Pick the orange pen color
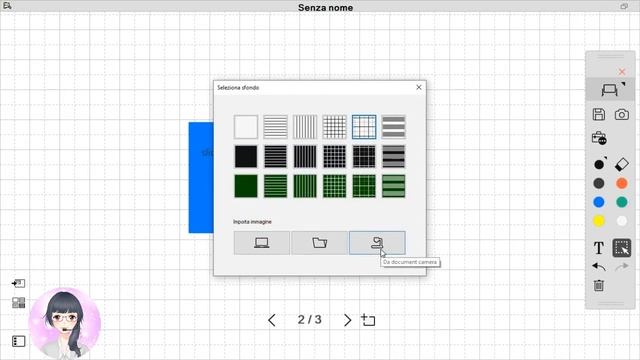 click(622, 183)
